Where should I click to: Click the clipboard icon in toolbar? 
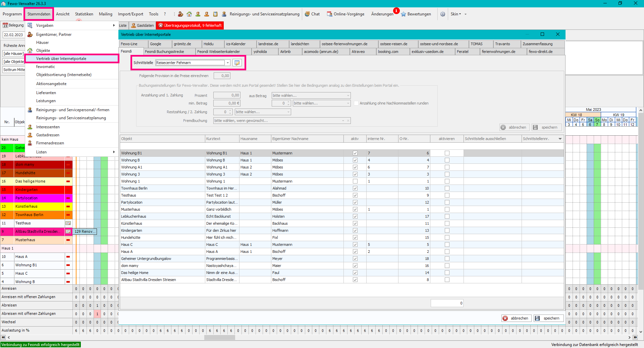pyautogui.click(x=215, y=14)
